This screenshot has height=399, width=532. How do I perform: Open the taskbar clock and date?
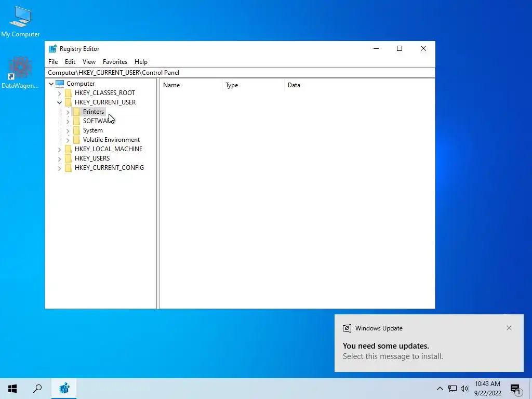click(487, 389)
